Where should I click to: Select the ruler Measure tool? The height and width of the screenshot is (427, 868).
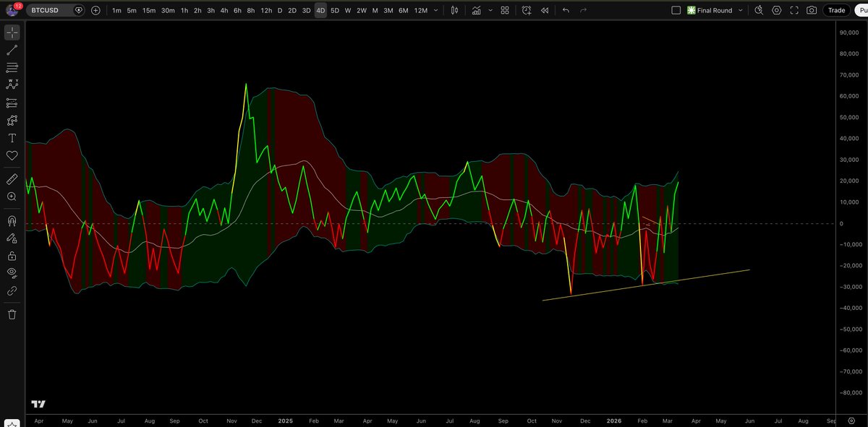pos(12,178)
